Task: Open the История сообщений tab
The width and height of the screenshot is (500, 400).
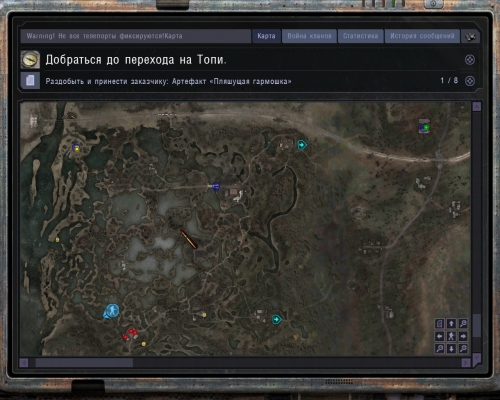Action: (422, 36)
